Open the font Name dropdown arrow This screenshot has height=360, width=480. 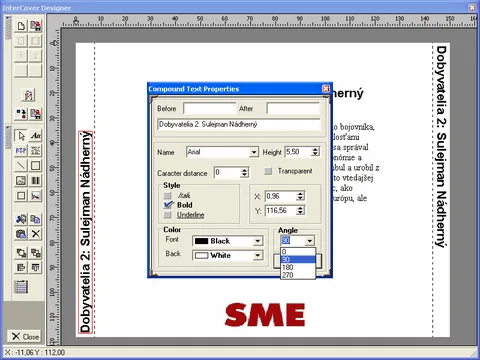[254, 152]
